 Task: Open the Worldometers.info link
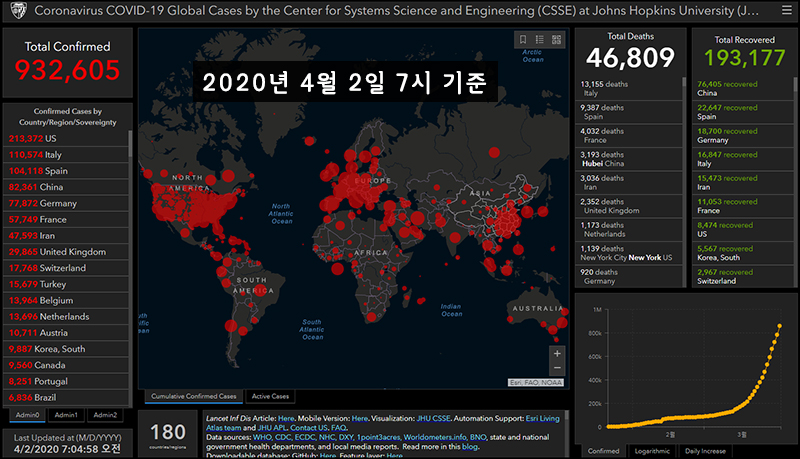click(435, 437)
